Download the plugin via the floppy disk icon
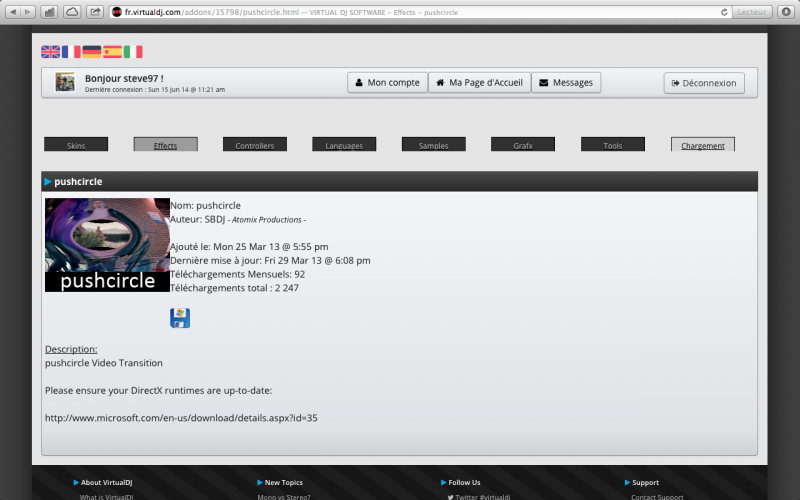This screenshot has width=800, height=500. point(180,318)
